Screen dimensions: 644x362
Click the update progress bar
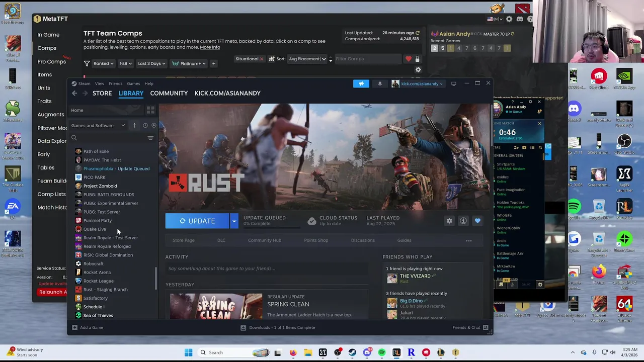[272, 227]
